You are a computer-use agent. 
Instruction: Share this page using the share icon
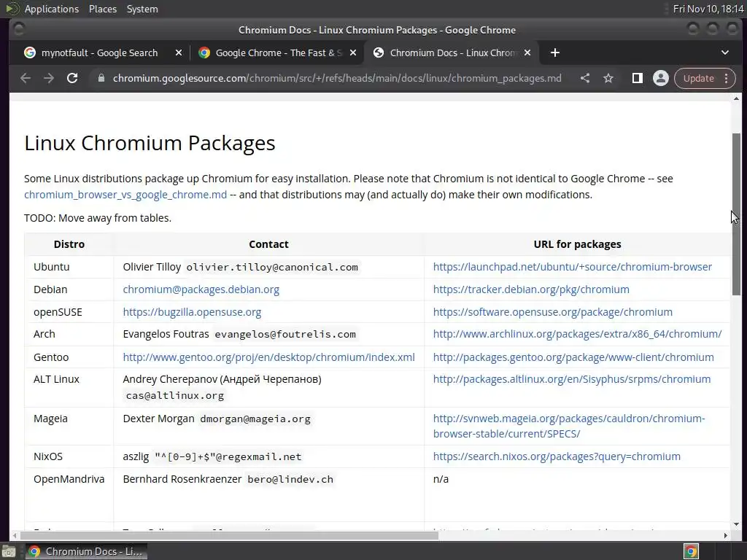point(585,78)
